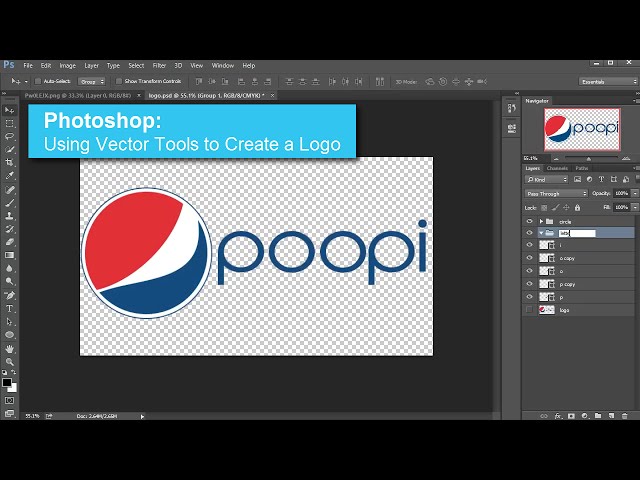The image size is (640, 480).
Task: Select the Pen tool
Action: click(9, 295)
